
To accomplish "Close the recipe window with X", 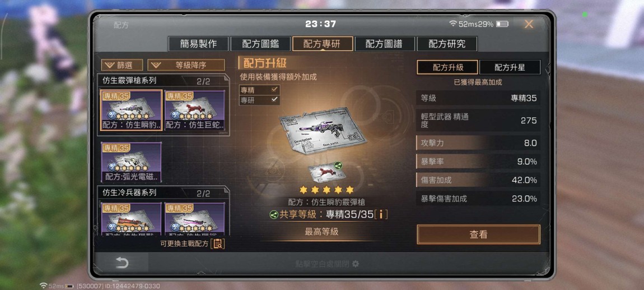I will coord(529,24).
